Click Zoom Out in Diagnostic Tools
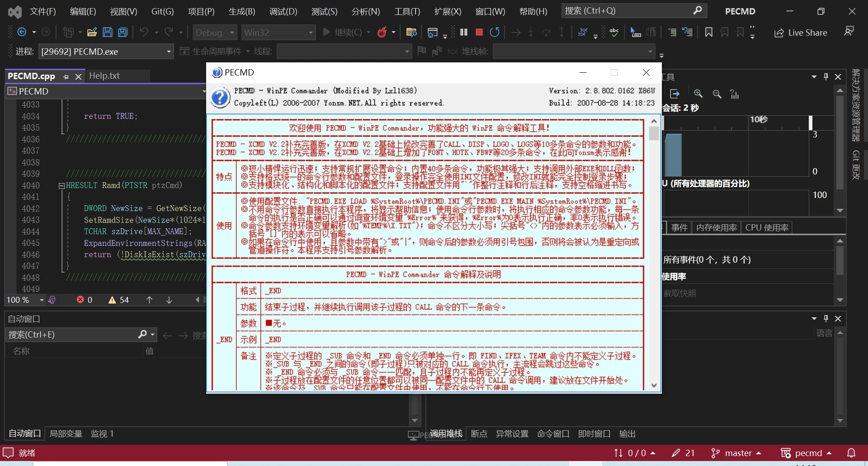The image size is (868, 466). [717, 94]
